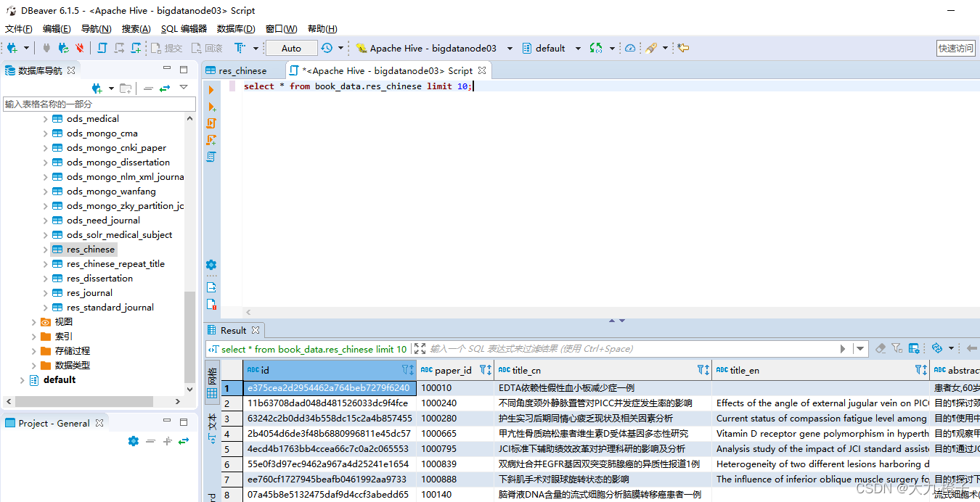The image size is (980, 502).
Task: Expand the default schema node
Action: (x=22, y=380)
